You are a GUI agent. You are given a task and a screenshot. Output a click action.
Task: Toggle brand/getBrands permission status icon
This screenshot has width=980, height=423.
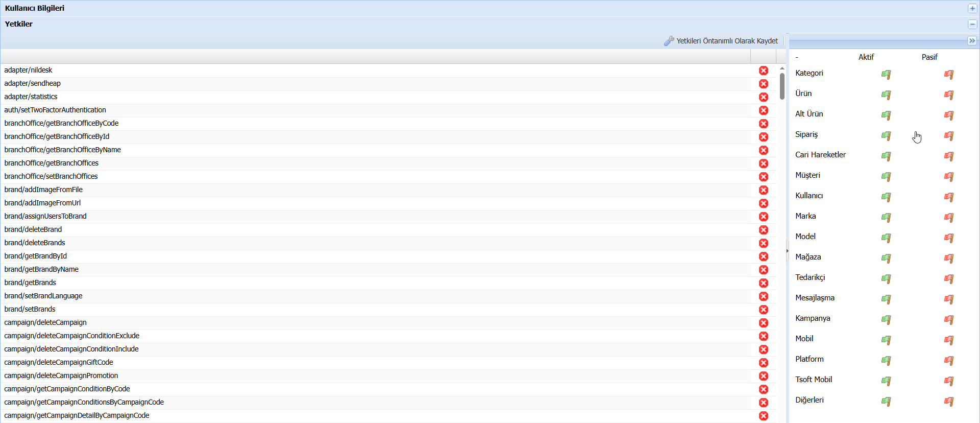point(763,283)
